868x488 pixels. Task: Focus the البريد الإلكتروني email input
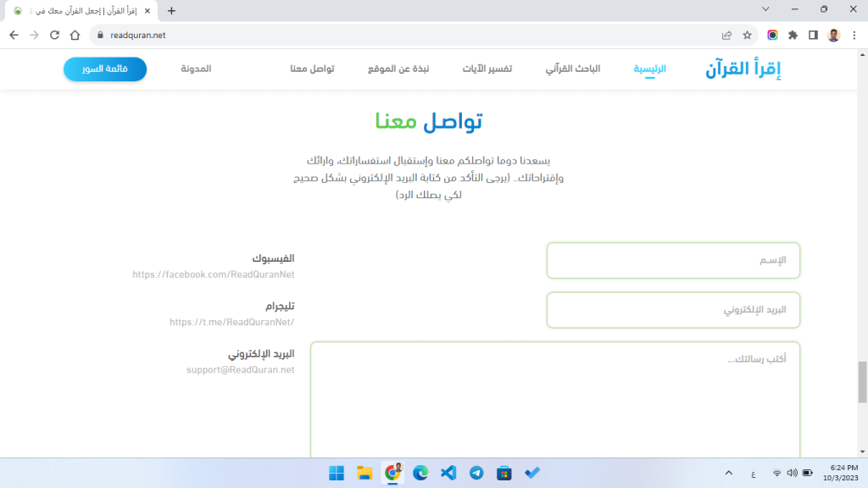[x=673, y=310]
